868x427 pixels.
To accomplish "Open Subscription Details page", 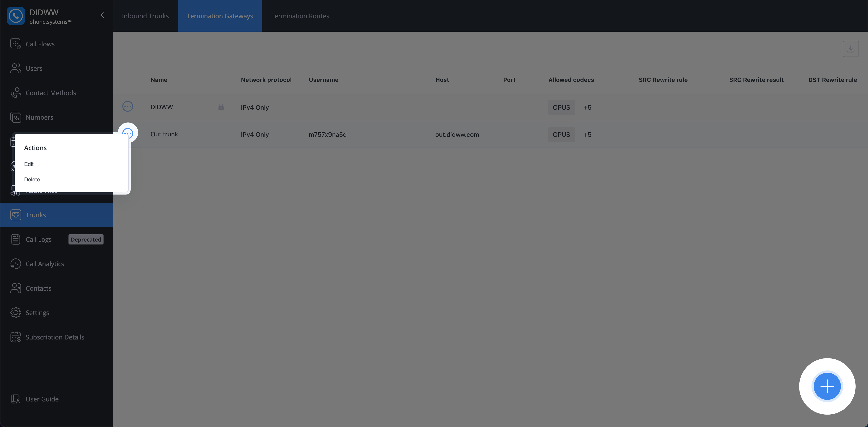I will (57, 337).
